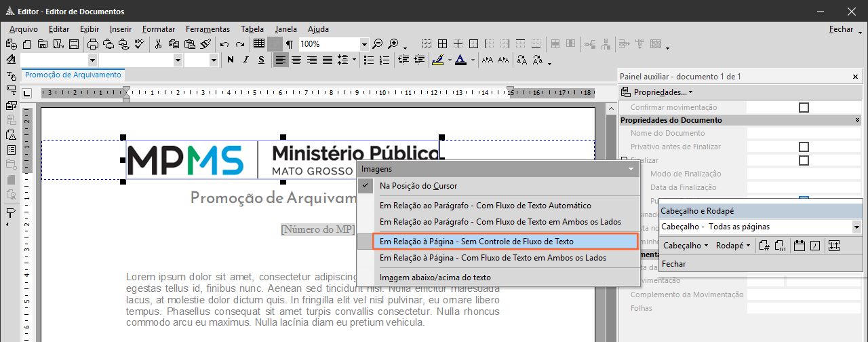The image size is (868, 342).
Task: Select the MPMS logo image
Action: 282,159
